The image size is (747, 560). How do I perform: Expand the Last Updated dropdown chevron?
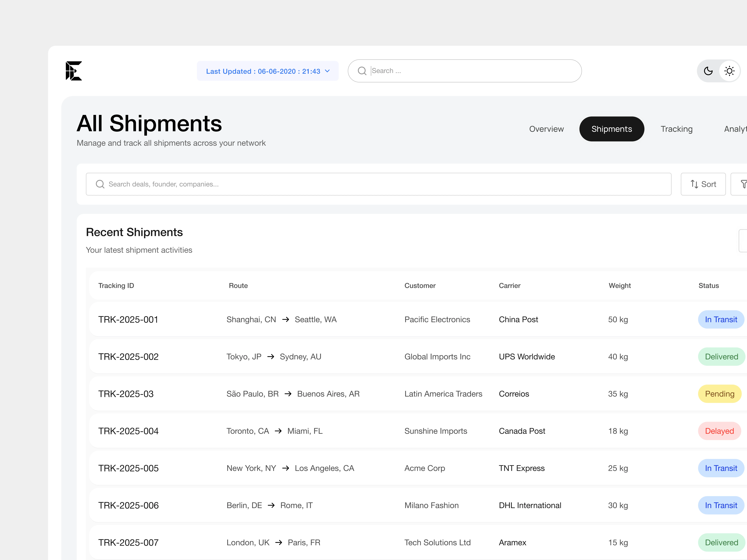pos(327,71)
